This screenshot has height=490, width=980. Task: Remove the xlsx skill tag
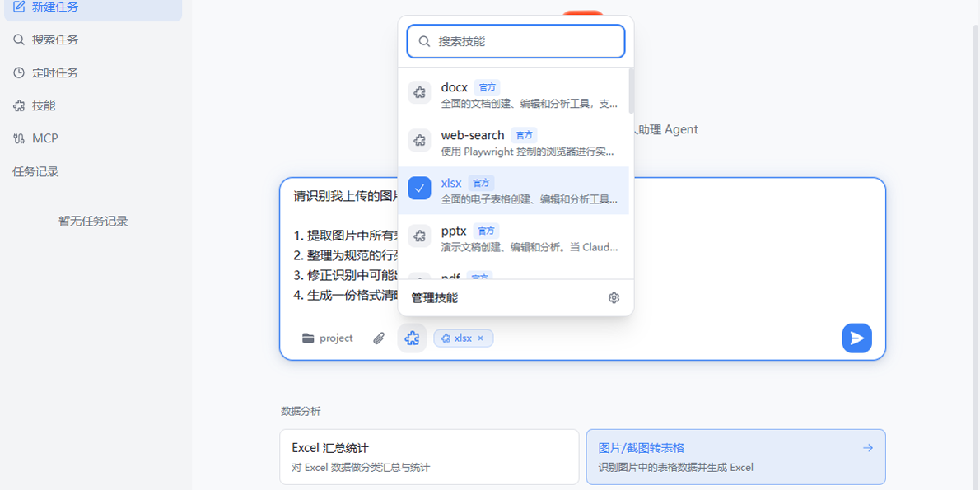[481, 338]
